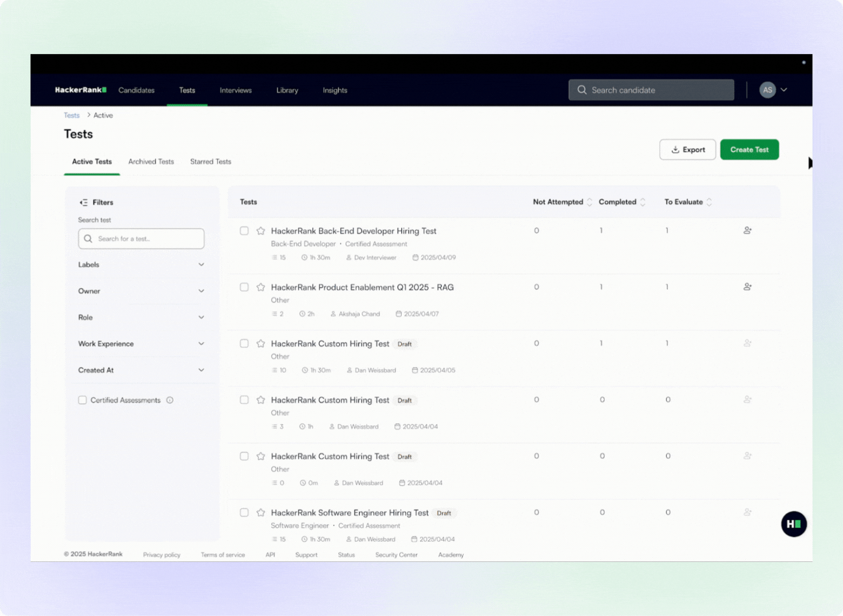Invite candidate to Product Enablement Q1 2025 test

tap(747, 286)
